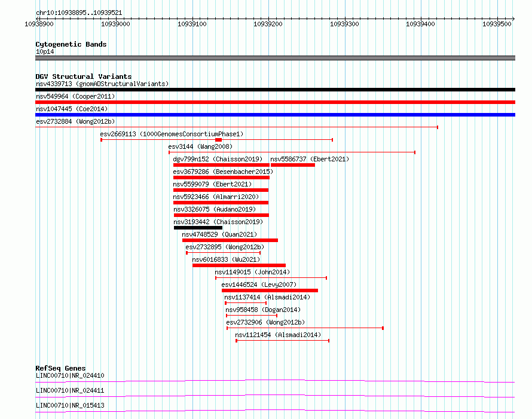Click the chr10:10938895..10939521 region label
This screenshot has width=532, height=419.
click(x=79, y=13)
